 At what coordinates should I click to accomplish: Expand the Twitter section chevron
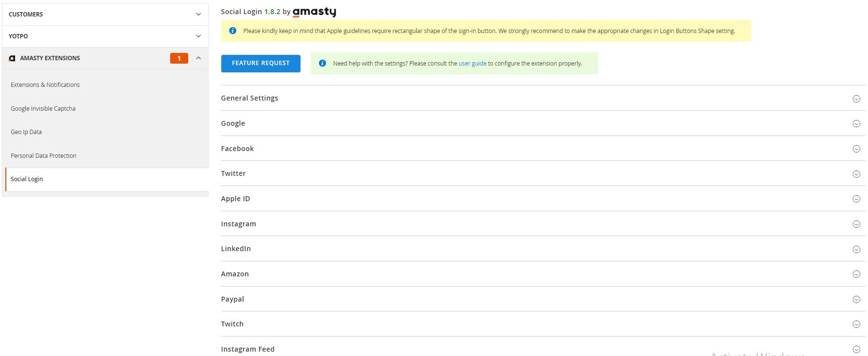point(856,174)
